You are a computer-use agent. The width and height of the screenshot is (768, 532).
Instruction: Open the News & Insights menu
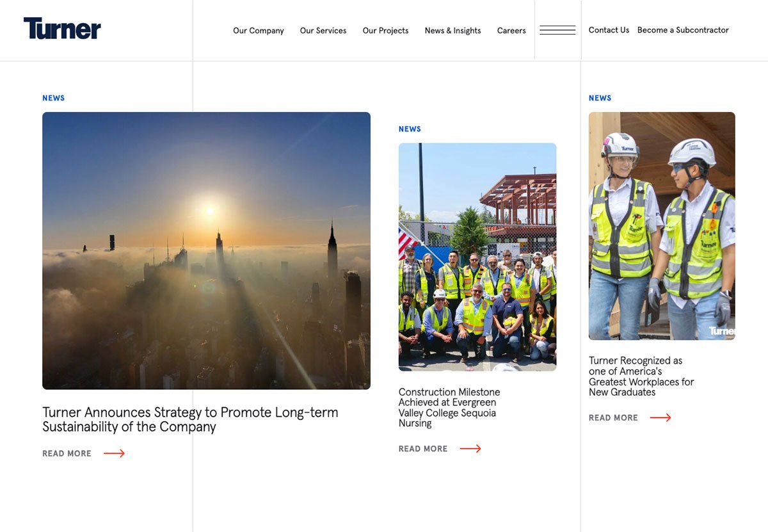pyautogui.click(x=452, y=30)
